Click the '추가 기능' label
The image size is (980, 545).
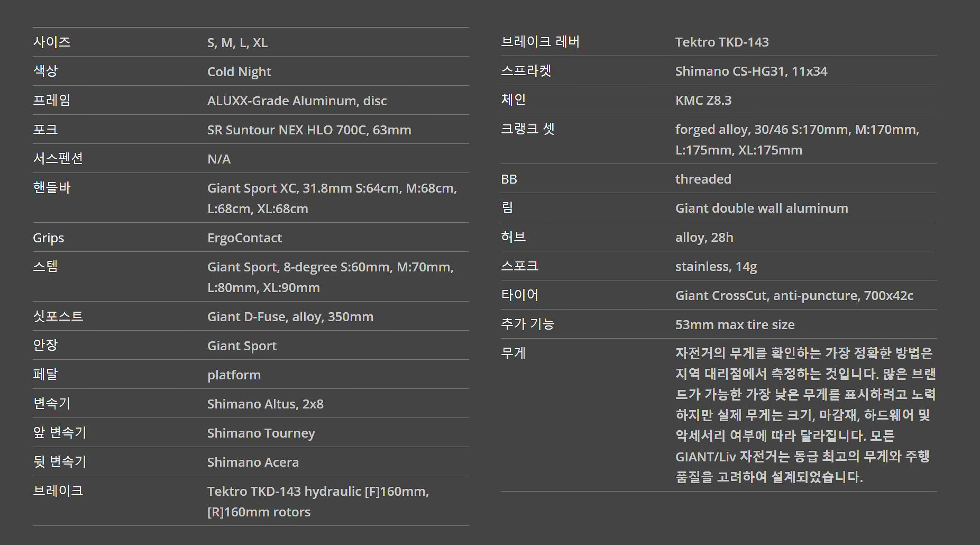[528, 324]
